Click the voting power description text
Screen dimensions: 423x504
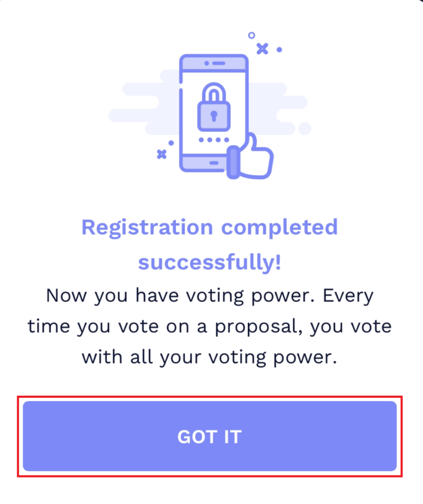point(211,326)
